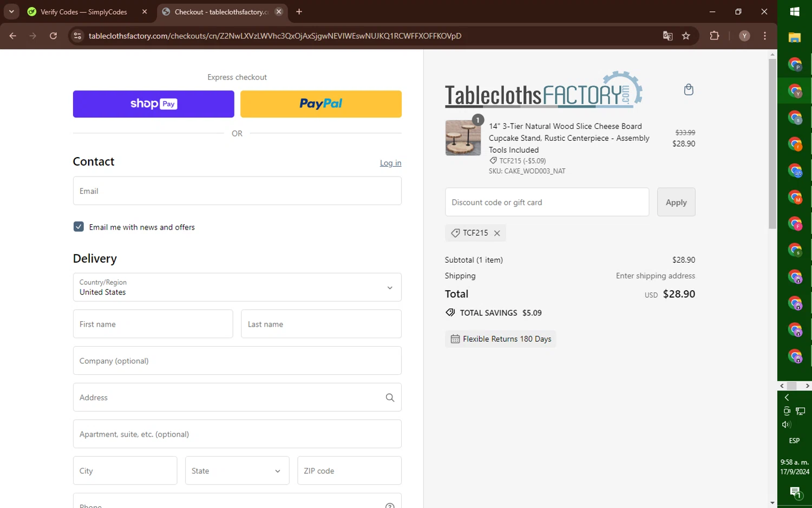
Task: Open the tab search dropdown arrow
Action: [x=11, y=11]
